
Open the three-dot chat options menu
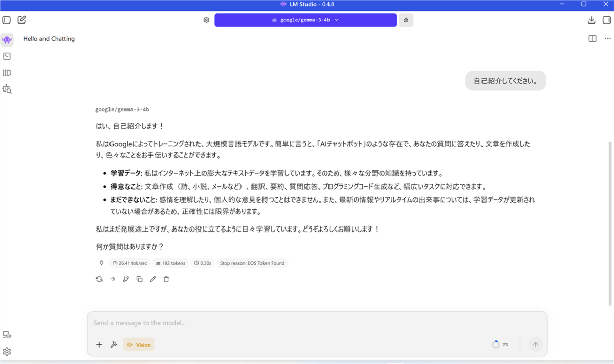tap(607, 39)
